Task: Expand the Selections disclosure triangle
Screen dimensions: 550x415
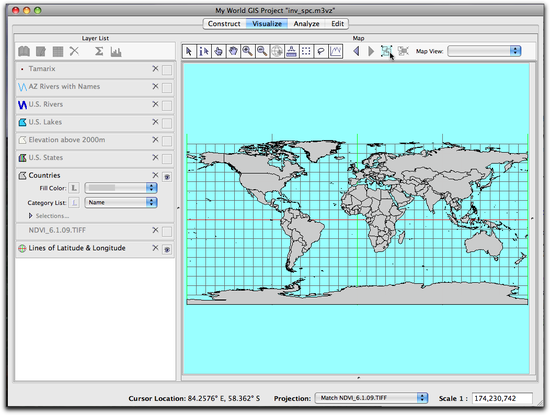Action: [x=31, y=216]
